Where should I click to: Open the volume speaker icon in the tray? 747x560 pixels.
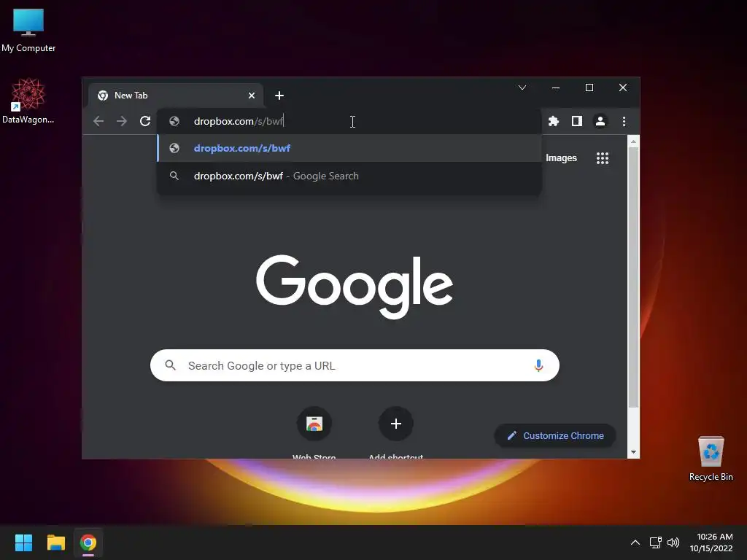(x=673, y=542)
